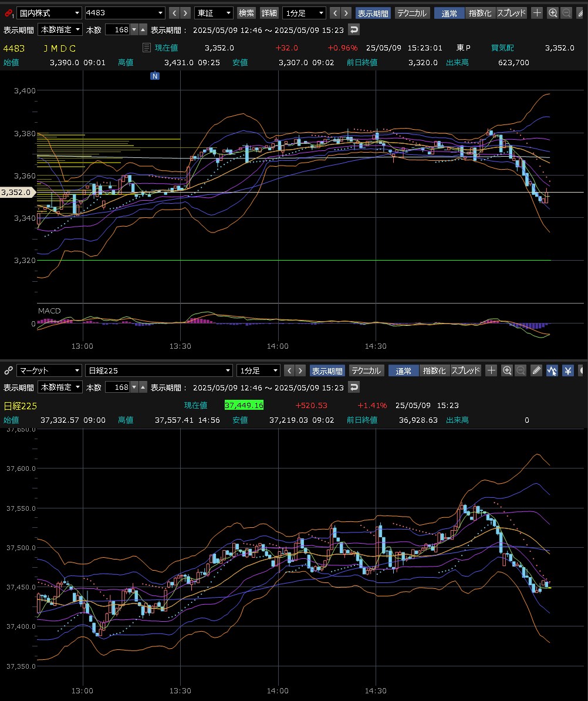Click the 本数 168 input field in the bottom chart

(118, 387)
